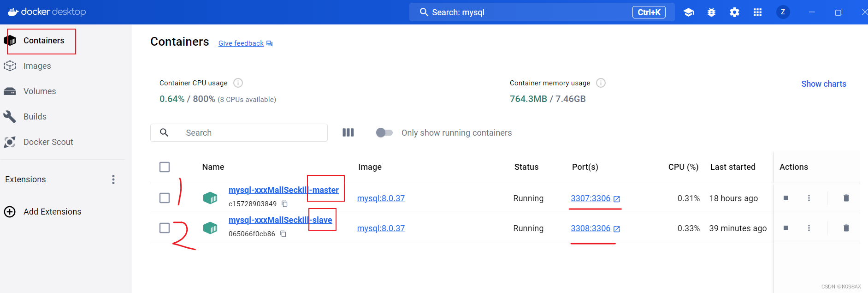This screenshot has height=293, width=868.
Task: Copy container ID 065066f0cb86
Action: [x=283, y=234]
